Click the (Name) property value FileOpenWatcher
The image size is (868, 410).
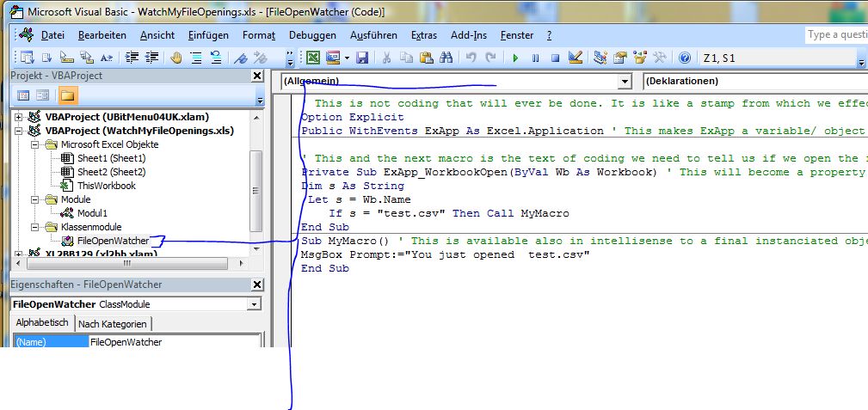pyautogui.click(x=174, y=342)
